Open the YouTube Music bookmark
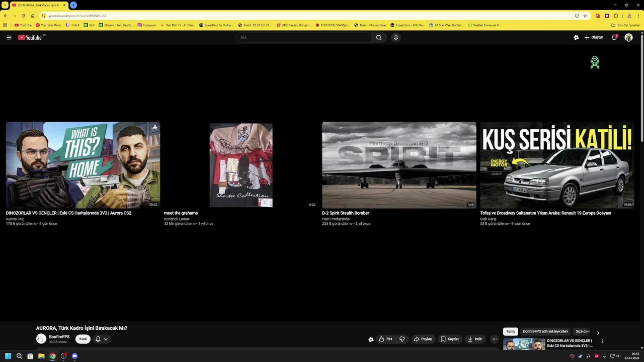Screen dimensions: 644x362 48,25
